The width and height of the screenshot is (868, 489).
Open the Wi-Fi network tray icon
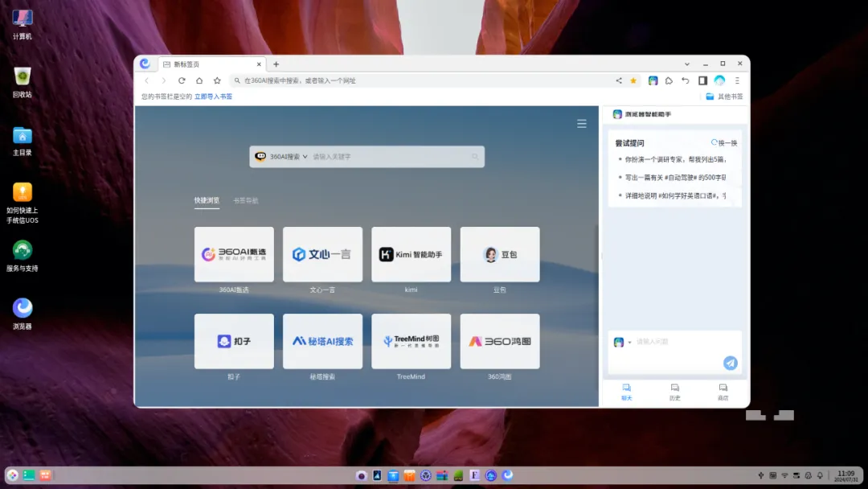[x=784, y=475]
